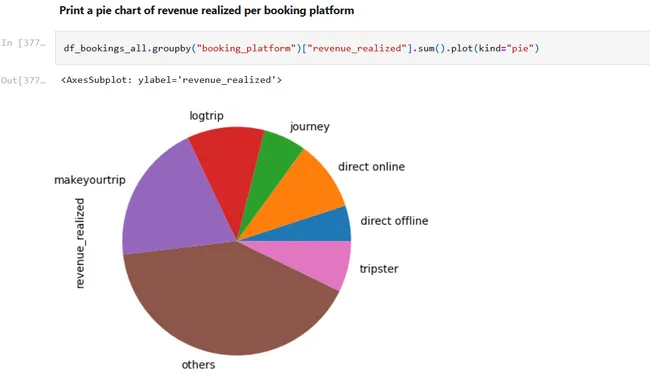Screen dimensions: 650x375
Task: Click df_bookings_all in the code cell
Action: pos(105,48)
